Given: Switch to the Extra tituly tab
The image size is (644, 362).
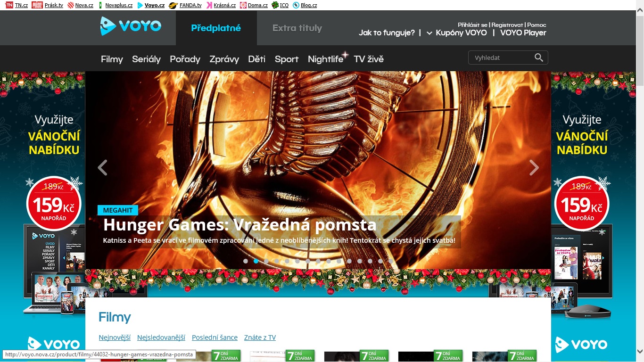Looking at the screenshot, I should click(x=297, y=28).
